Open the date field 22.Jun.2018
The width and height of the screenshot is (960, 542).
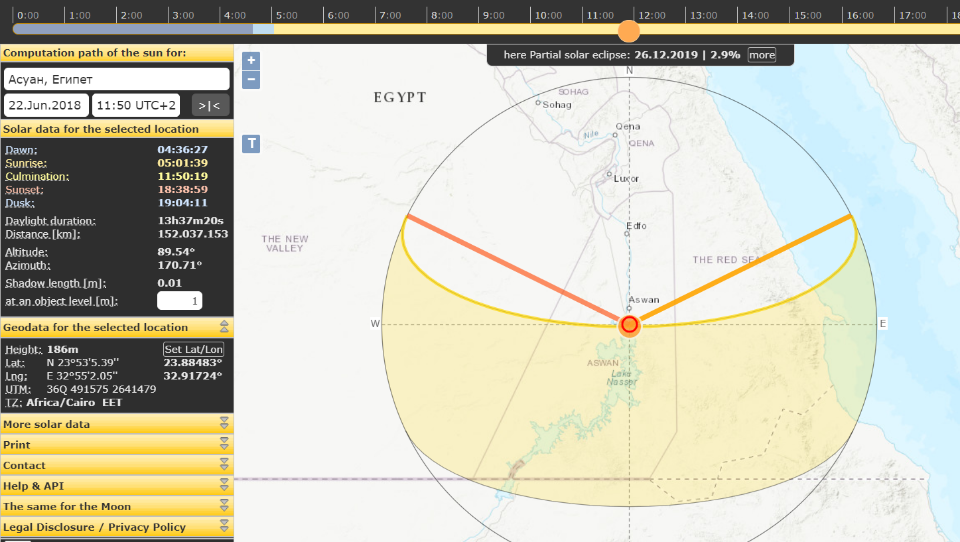pyautogui.click(x=47, y=105)
